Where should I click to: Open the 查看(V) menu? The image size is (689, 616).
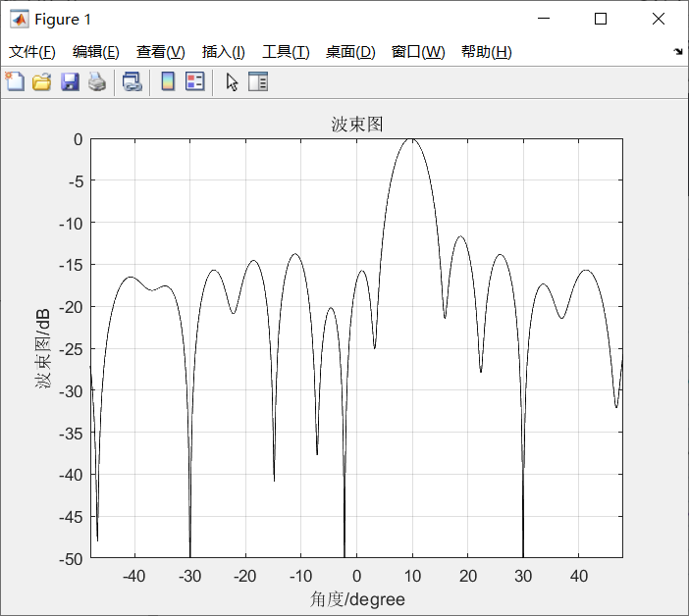[x=160, y=52]
